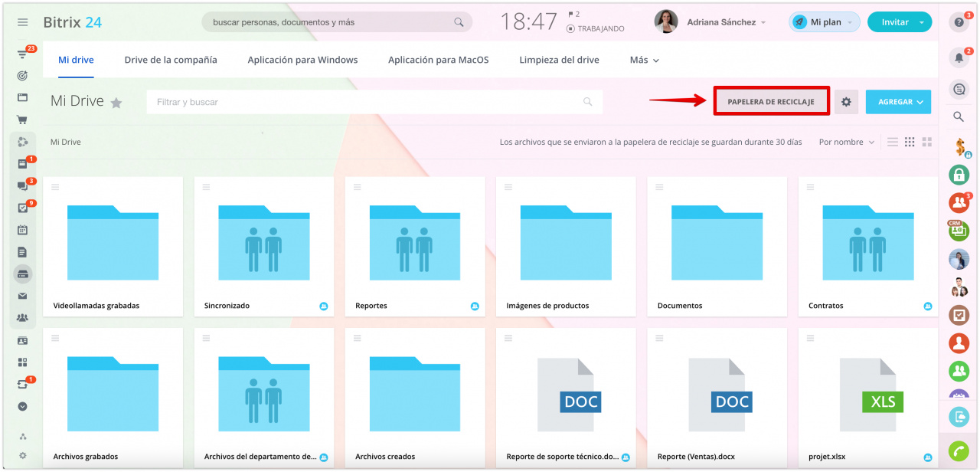Viewport: 980px width, 472px height.
Task: Click the magnifier in right sidebar
Action: 959,116
